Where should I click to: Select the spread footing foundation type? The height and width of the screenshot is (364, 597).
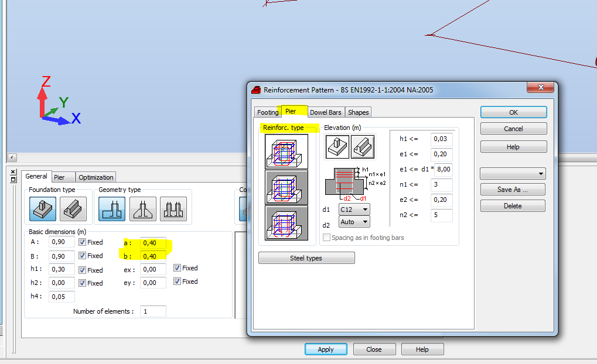[x=42, y=209]
